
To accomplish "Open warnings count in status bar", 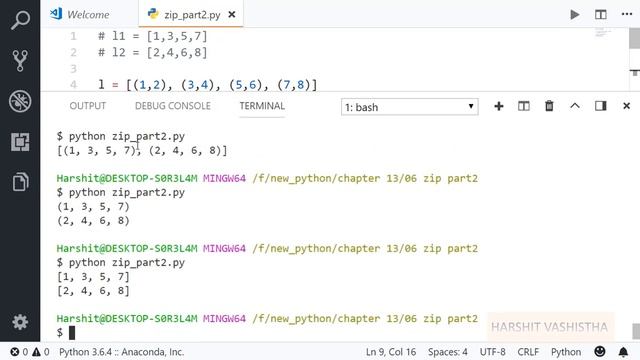I will click(41, 352).
